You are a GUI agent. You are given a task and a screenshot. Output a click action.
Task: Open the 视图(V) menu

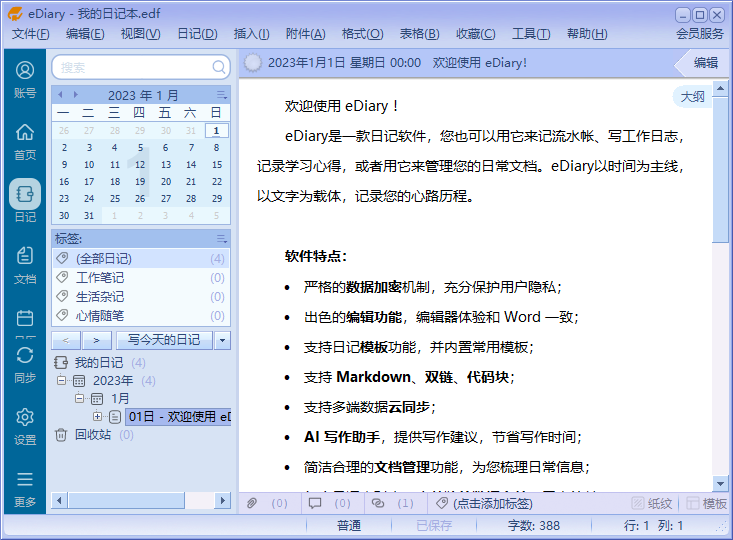(140, 34)
